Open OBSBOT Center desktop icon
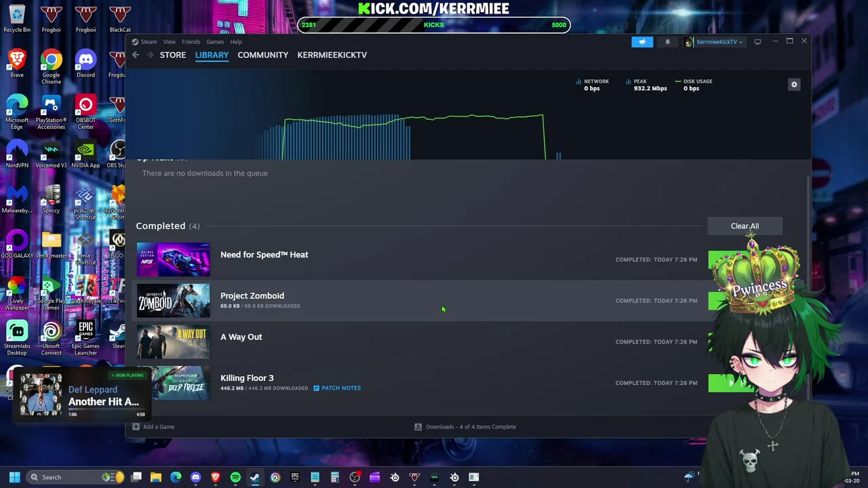This screenshot has width=868, height=488. pyautogui.click(x=85, y=112)
